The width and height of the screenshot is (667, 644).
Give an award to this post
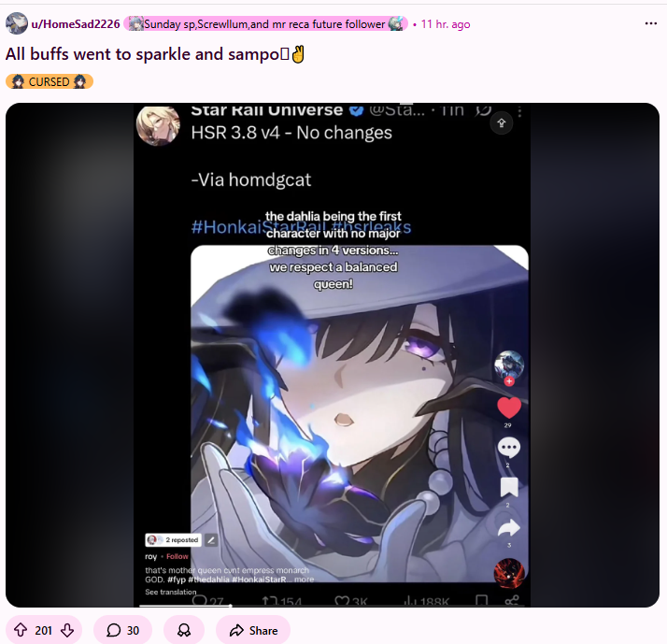click(x=184, y=630)
